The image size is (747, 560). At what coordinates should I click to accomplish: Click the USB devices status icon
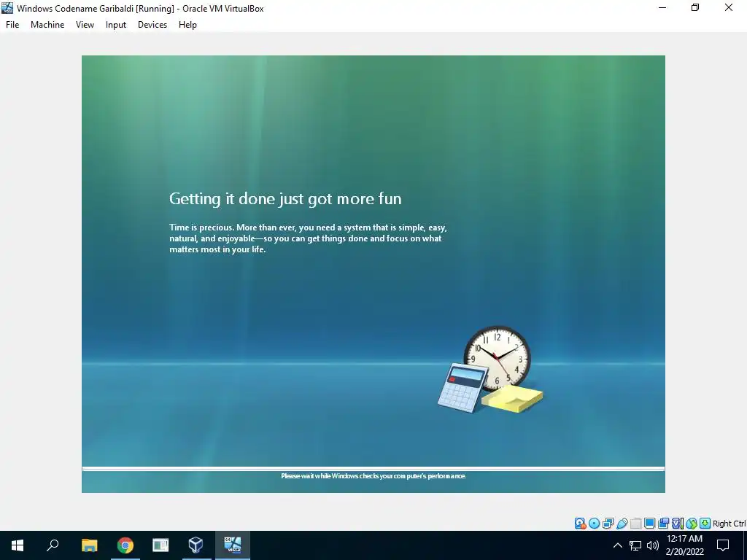pos(622,524)
